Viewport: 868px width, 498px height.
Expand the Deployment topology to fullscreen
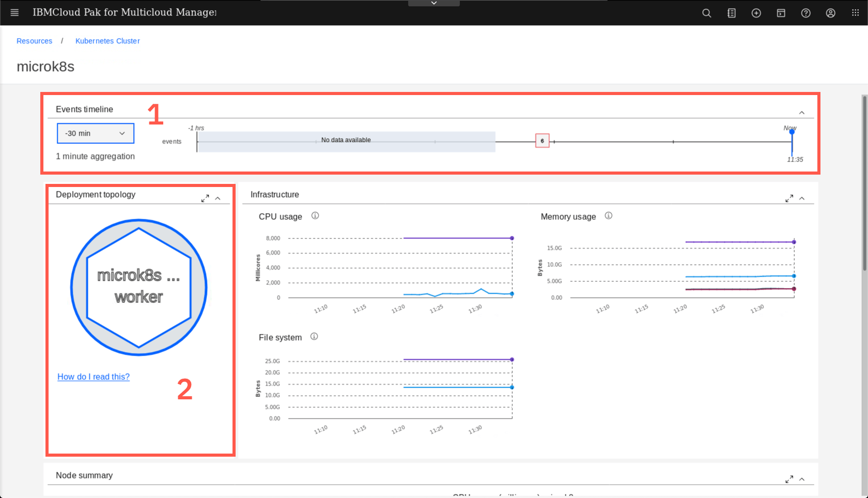[205, 197]
